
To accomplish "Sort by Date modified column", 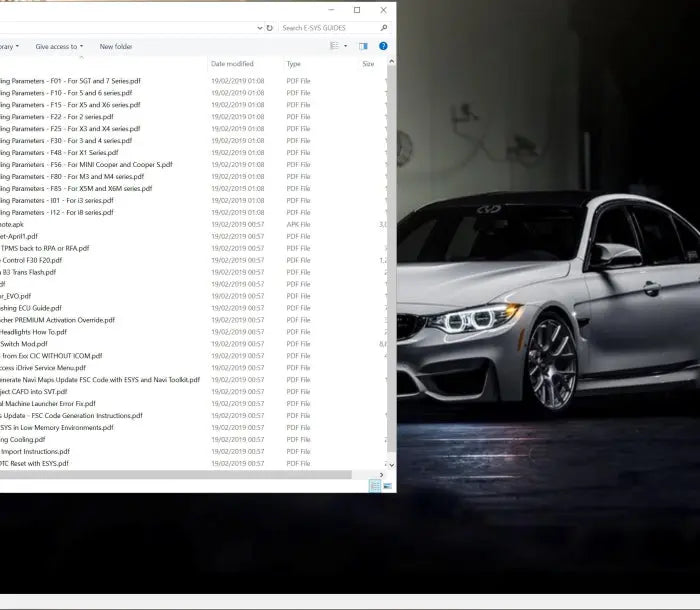I will click(x=232, y=64).
